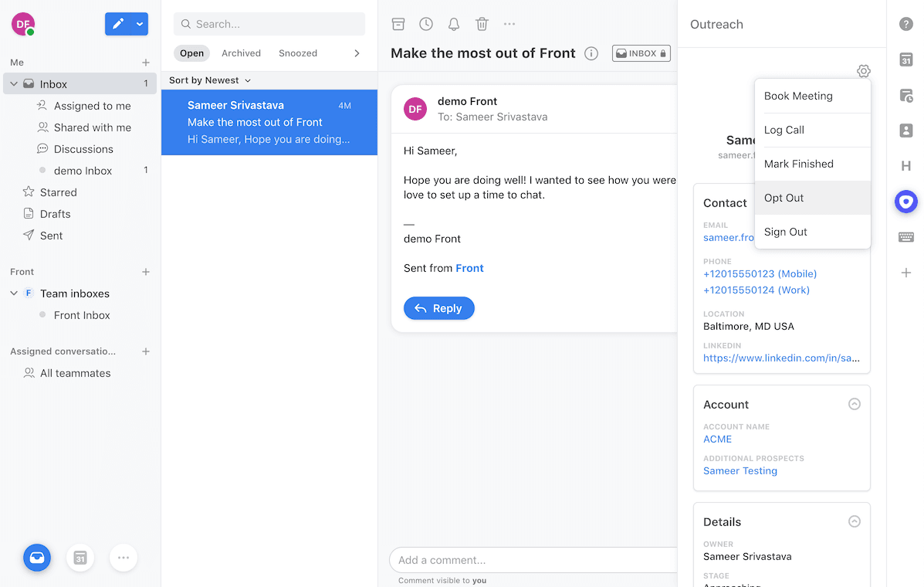The image size is (924, 587).
Task: Archive the current conversation
Action: (x=398, y=24)
